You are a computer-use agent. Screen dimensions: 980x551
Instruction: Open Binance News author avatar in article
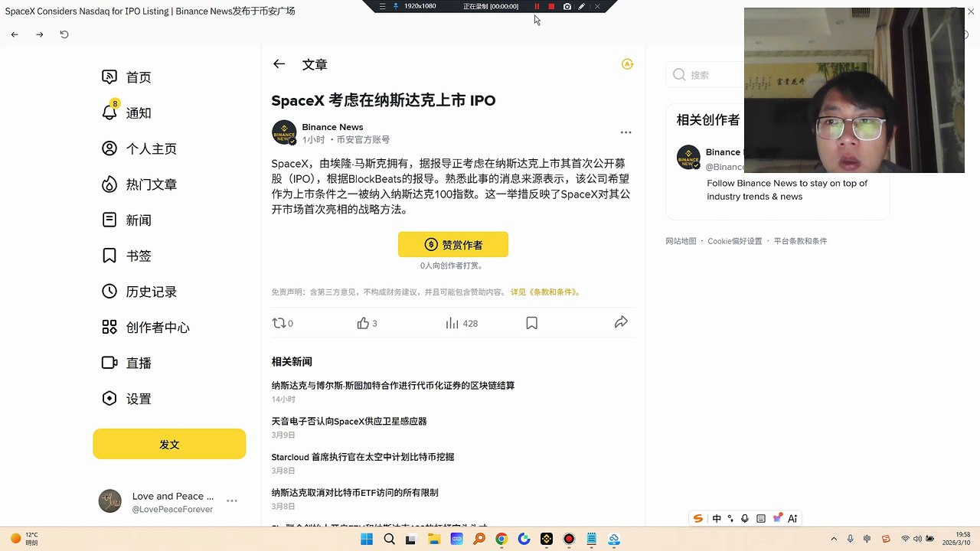284,132
